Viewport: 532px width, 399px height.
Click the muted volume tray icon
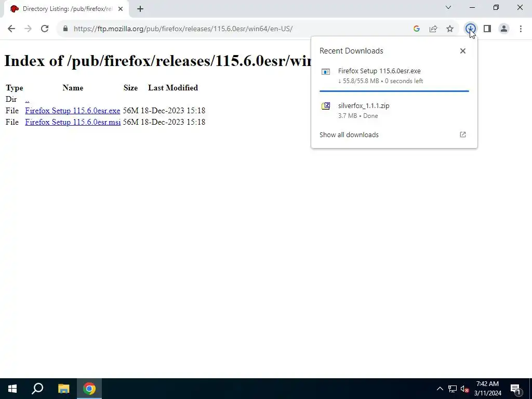(465, 389)
